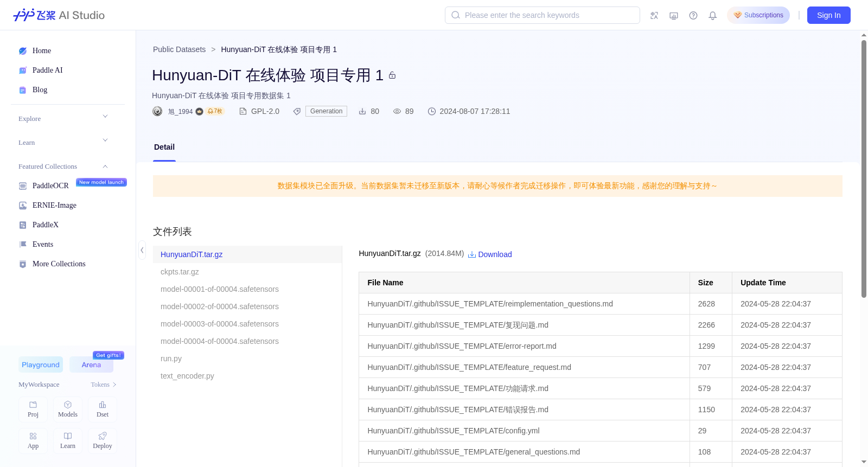This screenshot has height=467, width=868.
Task: Click the PaddleOCR icon
Action: (23, 186)
